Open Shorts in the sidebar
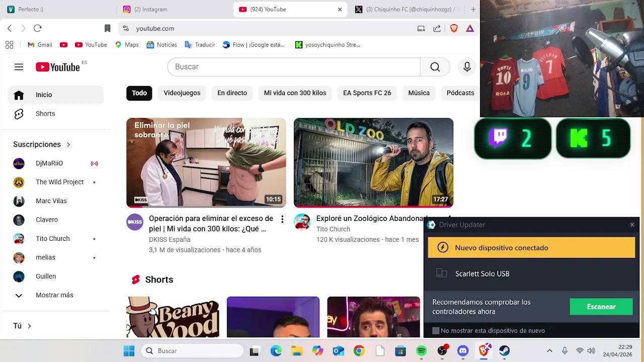 click(x=55, y=114)
